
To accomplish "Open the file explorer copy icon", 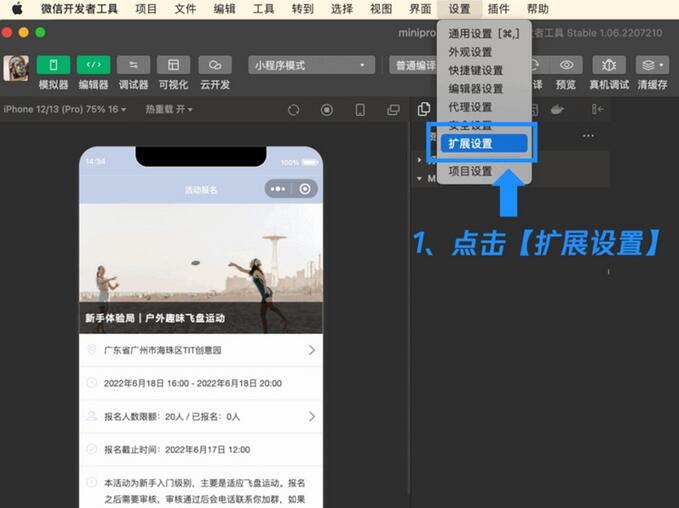I will 424,109.
